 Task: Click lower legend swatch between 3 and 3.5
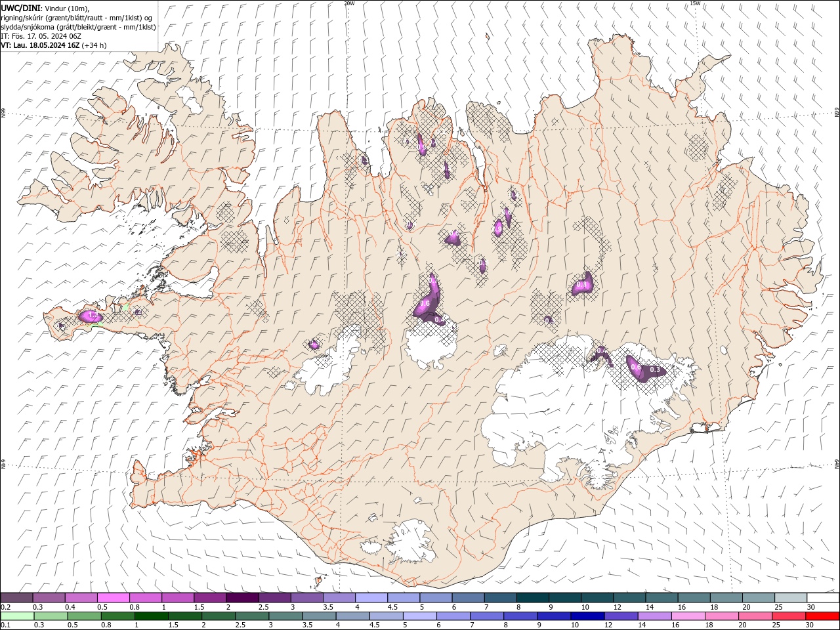[285, 616]
